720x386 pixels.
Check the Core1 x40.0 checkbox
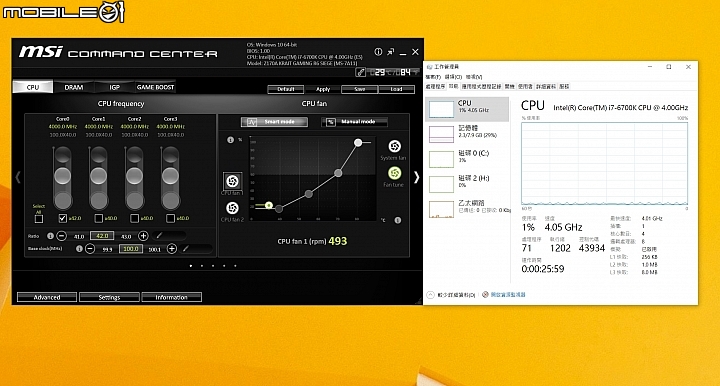point(98,218)
